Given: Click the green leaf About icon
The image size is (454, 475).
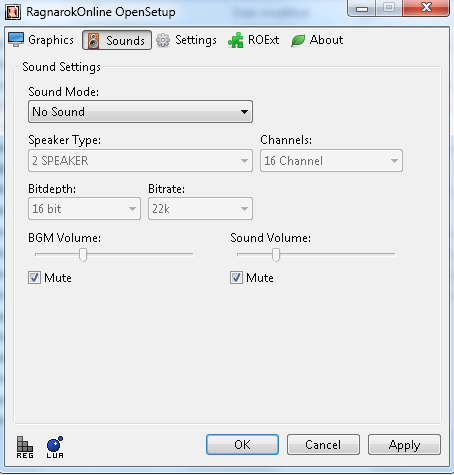Looking at the screenshot, I should click(x=298, y=40).
